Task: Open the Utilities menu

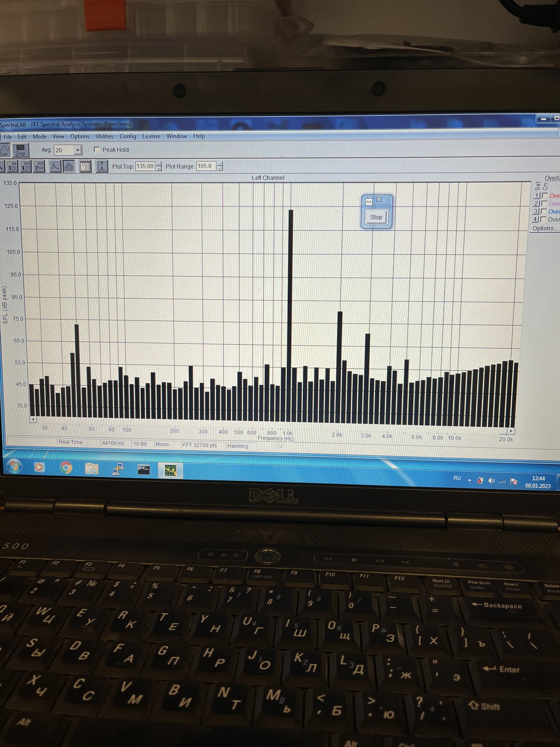Action: point(104,136)
